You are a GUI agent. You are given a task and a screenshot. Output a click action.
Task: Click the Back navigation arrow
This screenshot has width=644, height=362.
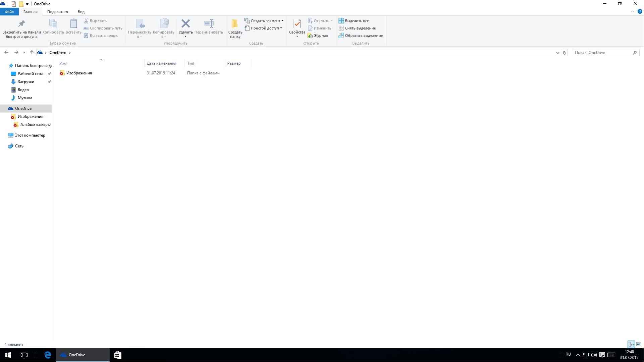point(6,52)
